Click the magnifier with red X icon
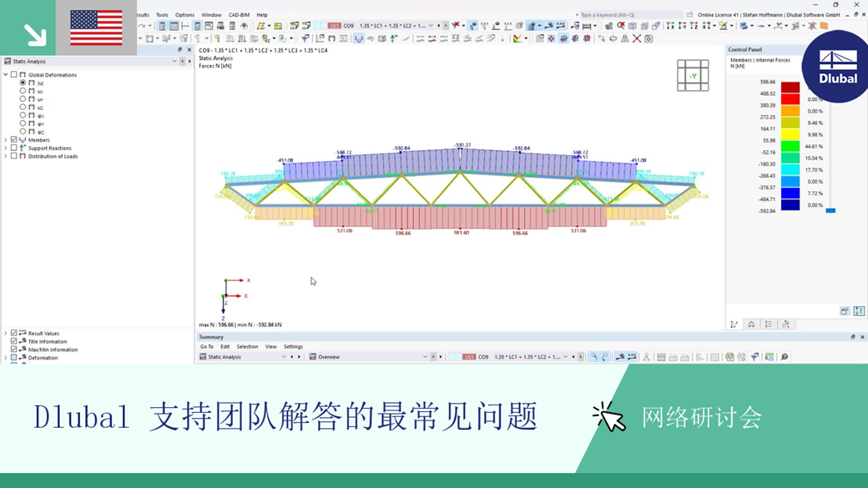868x488 pixels. click(x=621, y=26)
